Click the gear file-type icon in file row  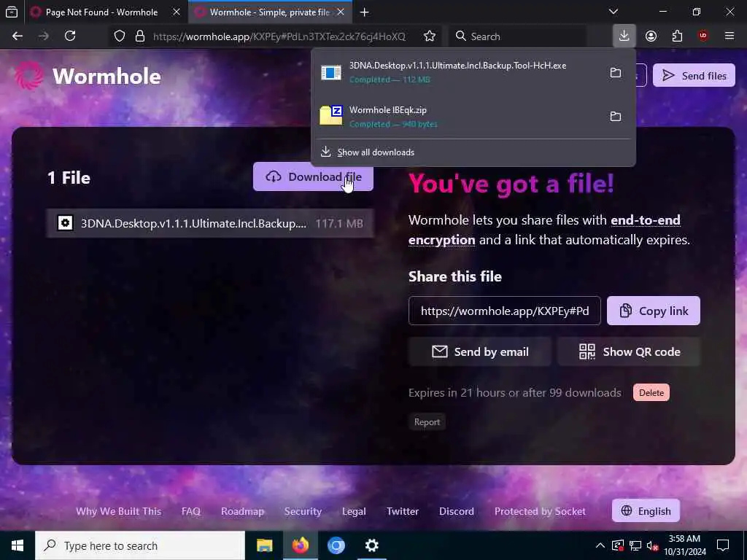(65, 223)
